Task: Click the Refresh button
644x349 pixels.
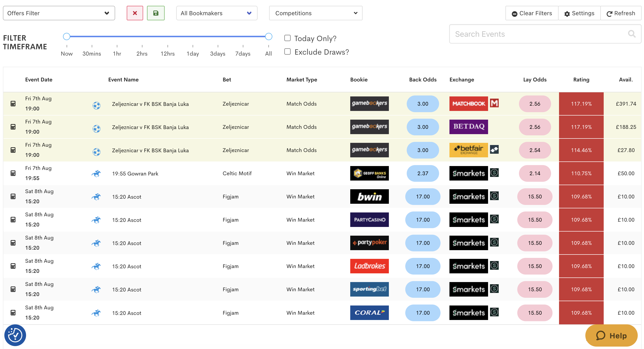Action: pos(621,13)
